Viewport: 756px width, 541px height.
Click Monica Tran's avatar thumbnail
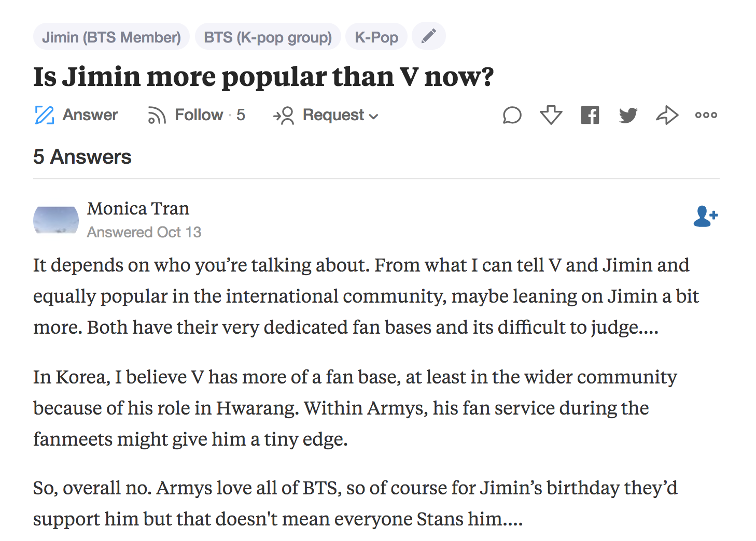click(x=56, y=220)
